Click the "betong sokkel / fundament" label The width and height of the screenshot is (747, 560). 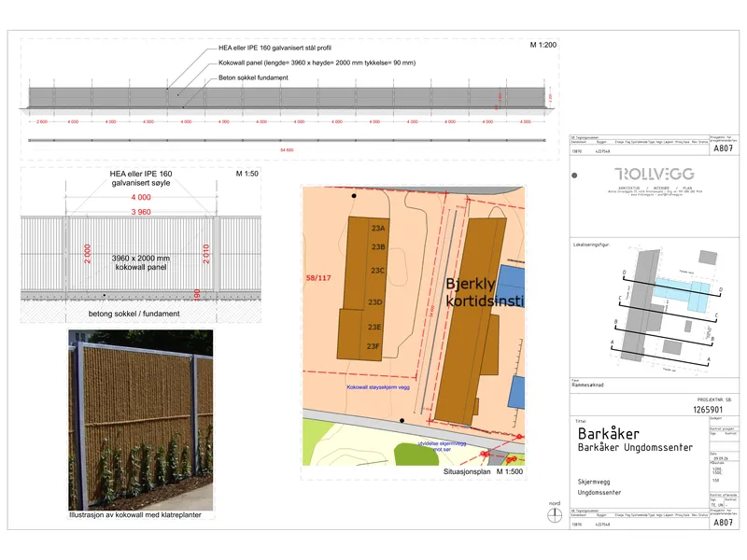coord(134,314)
